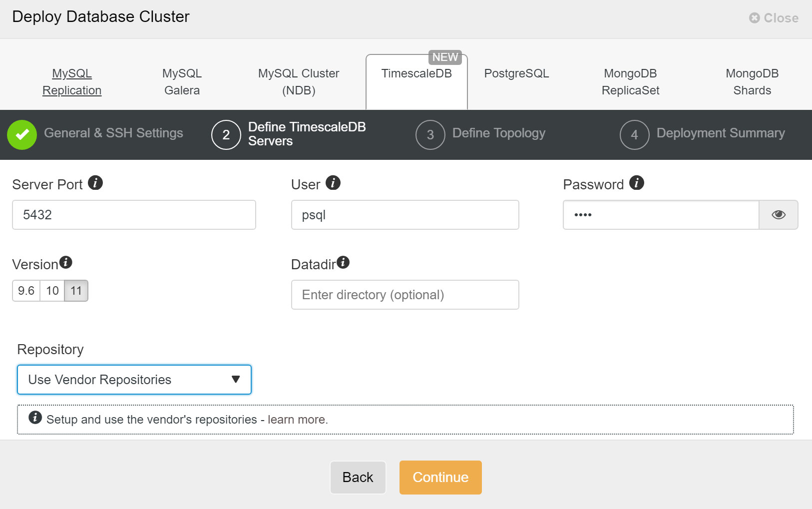
Task: Switch to the MySQL Galera tab
Action: pyautogui.click(x=182, y=82)
